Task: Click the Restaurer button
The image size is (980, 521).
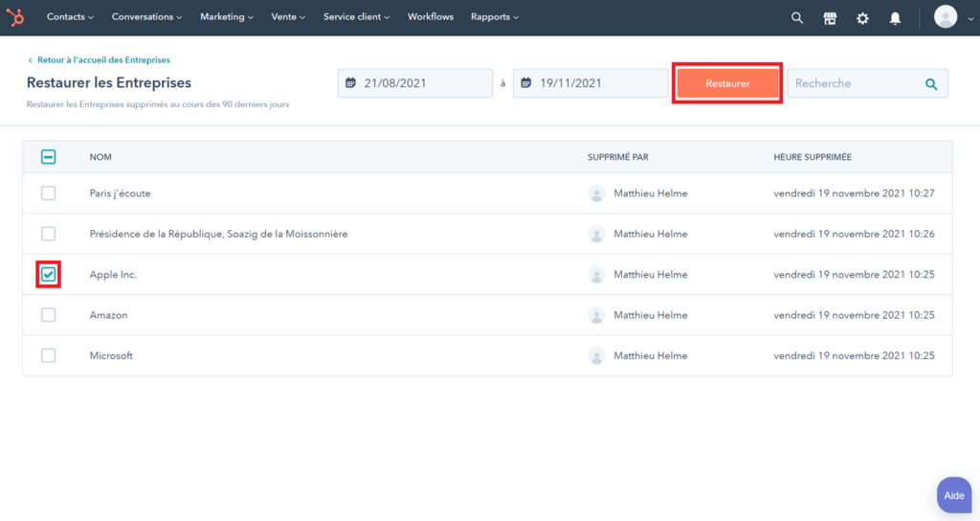Action: (727, 83)
